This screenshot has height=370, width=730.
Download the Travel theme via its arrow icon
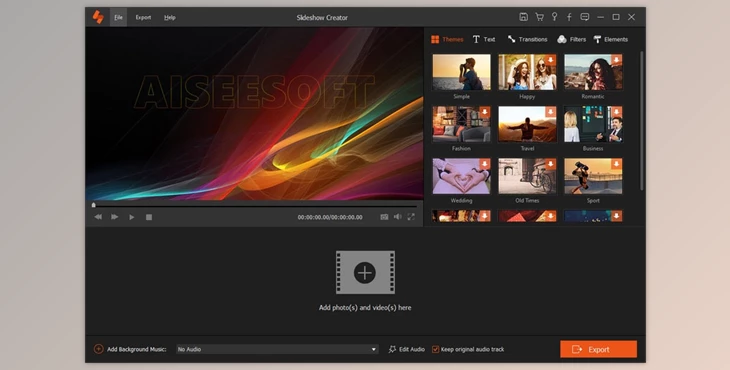pyautogui.click(x=551, y=112)
